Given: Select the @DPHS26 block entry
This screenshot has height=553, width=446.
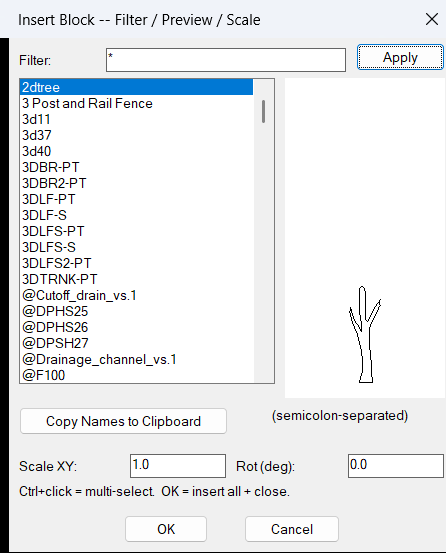Looking at the screenshot, I should pos(136,327).
